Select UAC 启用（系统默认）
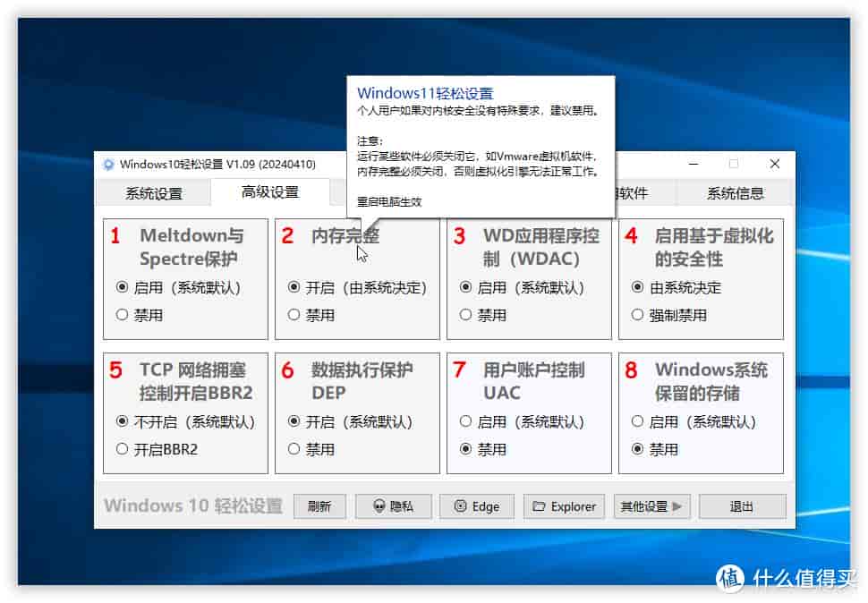The height and width of the screenshot is (603, 868). click(522, 421)
